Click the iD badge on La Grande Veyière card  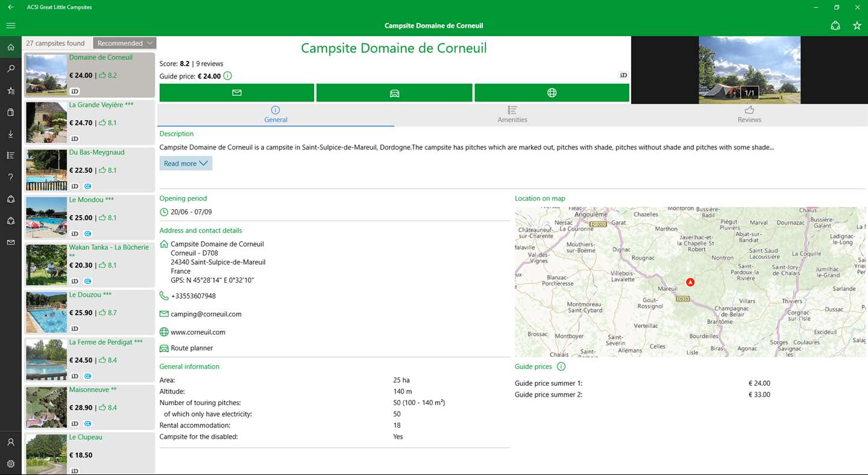point(75,139)
